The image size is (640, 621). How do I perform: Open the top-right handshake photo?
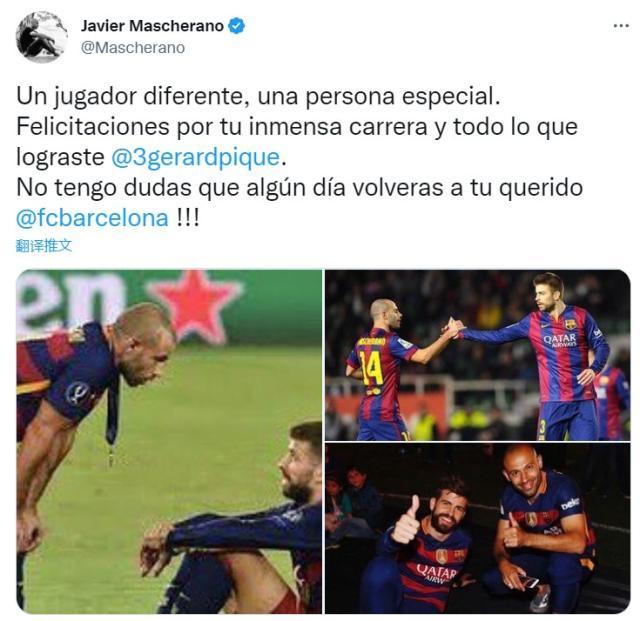478,355
